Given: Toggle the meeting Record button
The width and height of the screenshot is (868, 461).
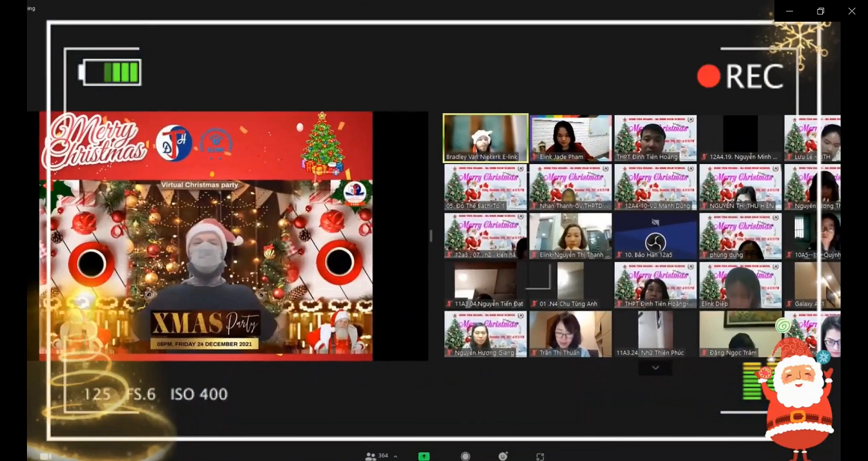Looking at the screenshot, I should (465, 456).
